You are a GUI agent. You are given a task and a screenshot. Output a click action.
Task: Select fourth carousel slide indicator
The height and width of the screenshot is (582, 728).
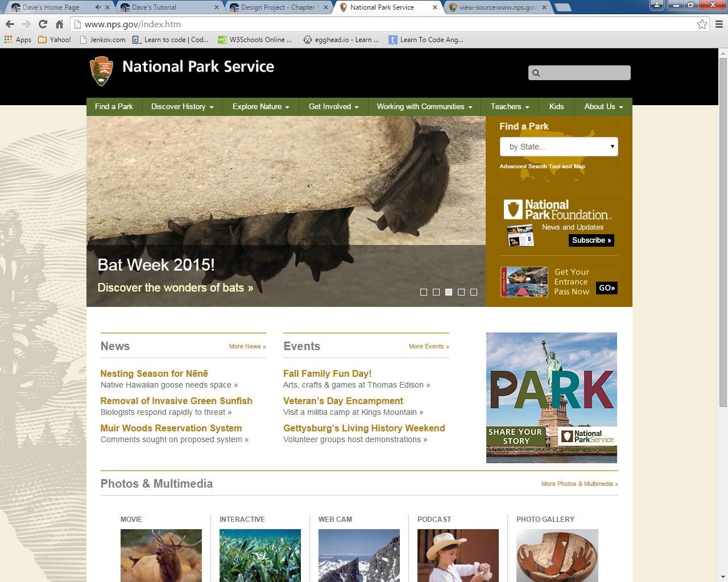pos(461,292)
